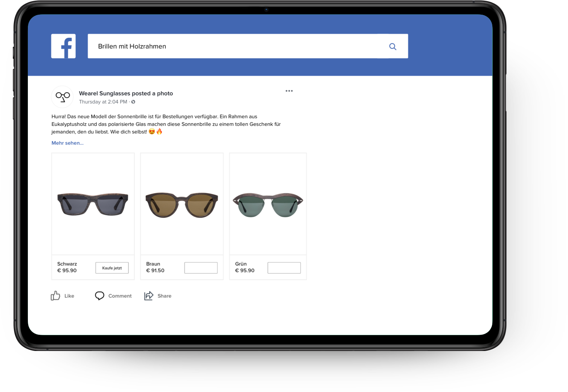The width and height of the screenshot is (568, 392).
Task: Click the globe privacy icon beside timestamp
Action: tap(133, 102)
